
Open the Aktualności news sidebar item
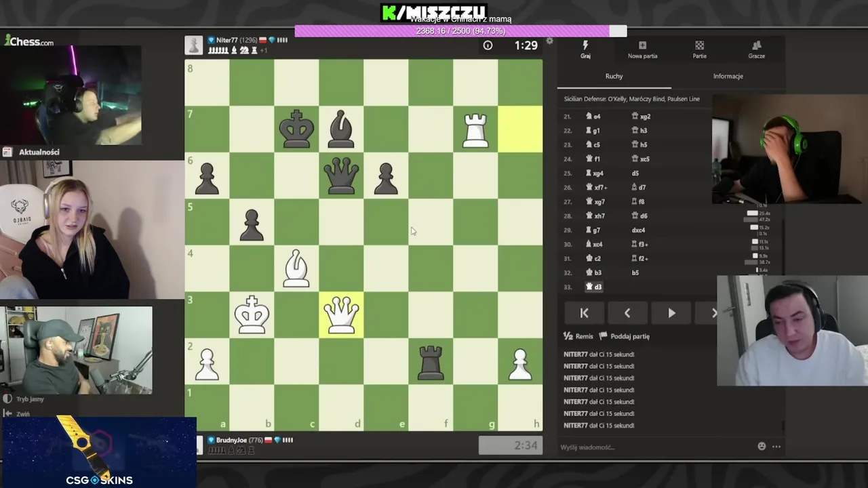[33, 152]
